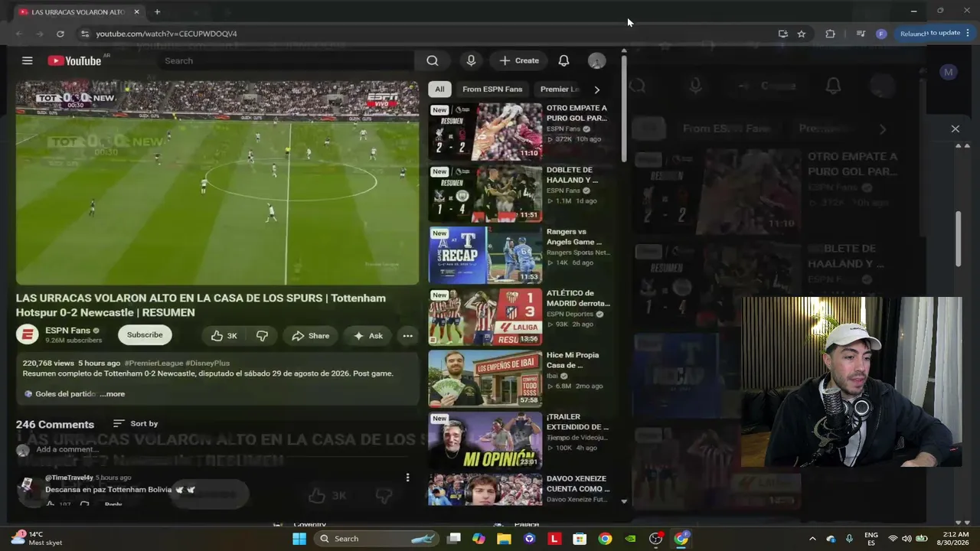Open Chrome's three-dot menu
This screenshot has width=980, height=551.
tap(969, 33)
